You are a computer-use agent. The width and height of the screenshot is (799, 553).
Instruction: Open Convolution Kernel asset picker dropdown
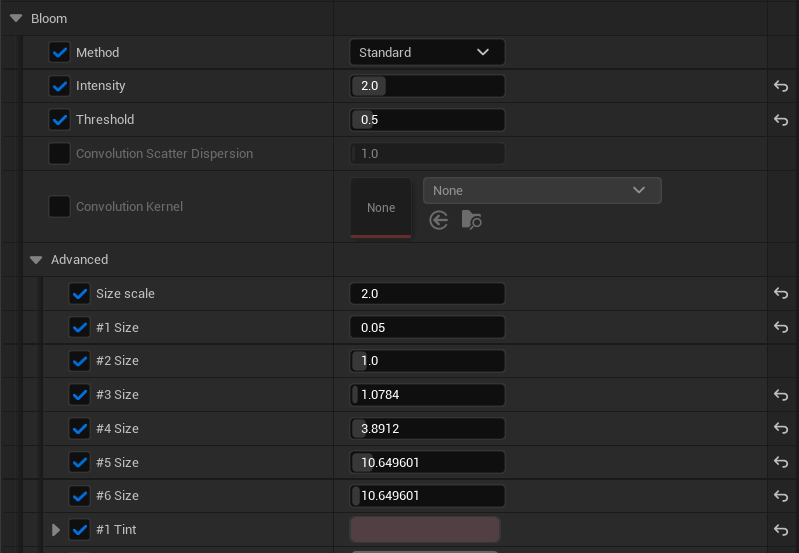coord(542,190)
